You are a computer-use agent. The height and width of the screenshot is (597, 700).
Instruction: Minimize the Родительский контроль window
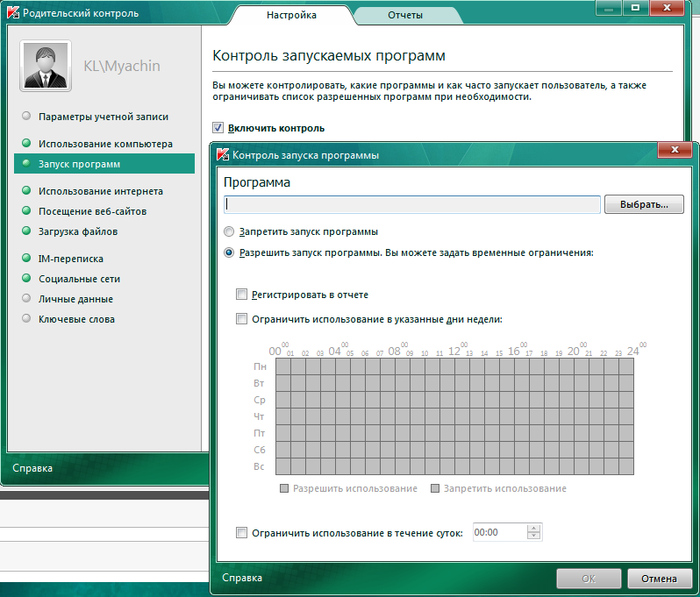[608, 8]
